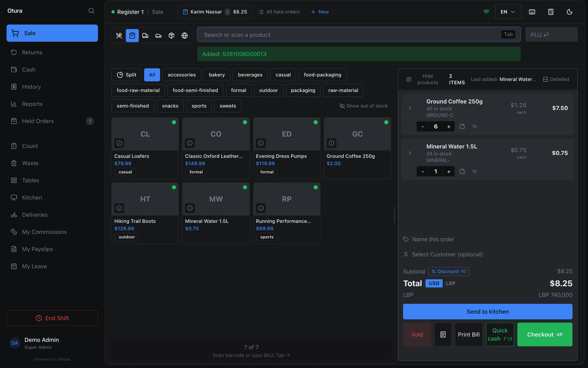Click the wifi connection status icon
Image resolution: width=588 pixels, height=368 pixels.
tap(486, 12)
